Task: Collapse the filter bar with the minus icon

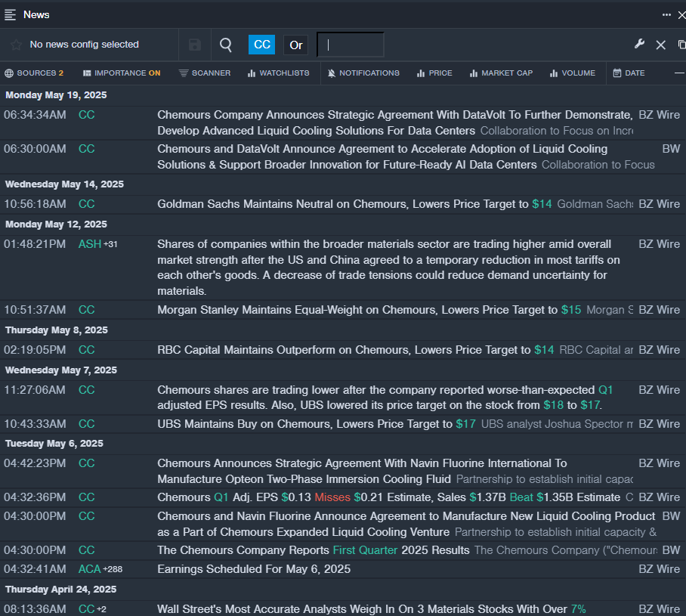Action: (x=679, y=73)
